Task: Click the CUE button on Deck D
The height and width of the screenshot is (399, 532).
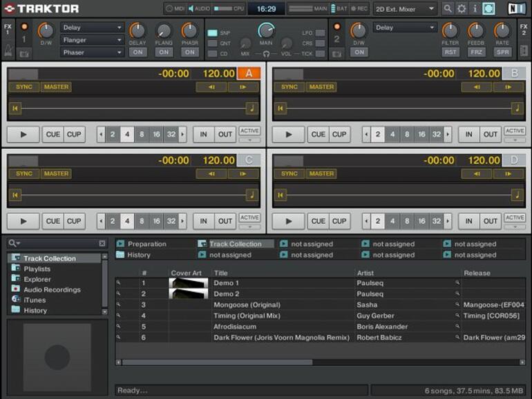Action: click(318, 222)
